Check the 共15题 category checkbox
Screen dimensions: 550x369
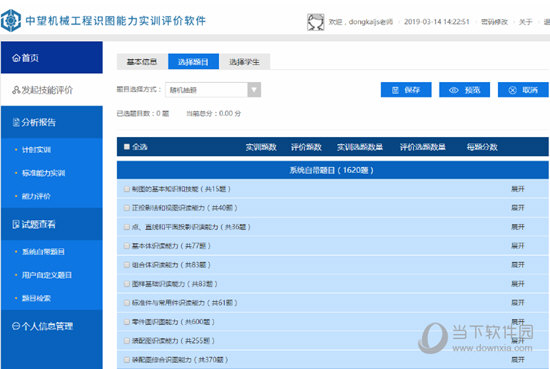pos(127,189)
